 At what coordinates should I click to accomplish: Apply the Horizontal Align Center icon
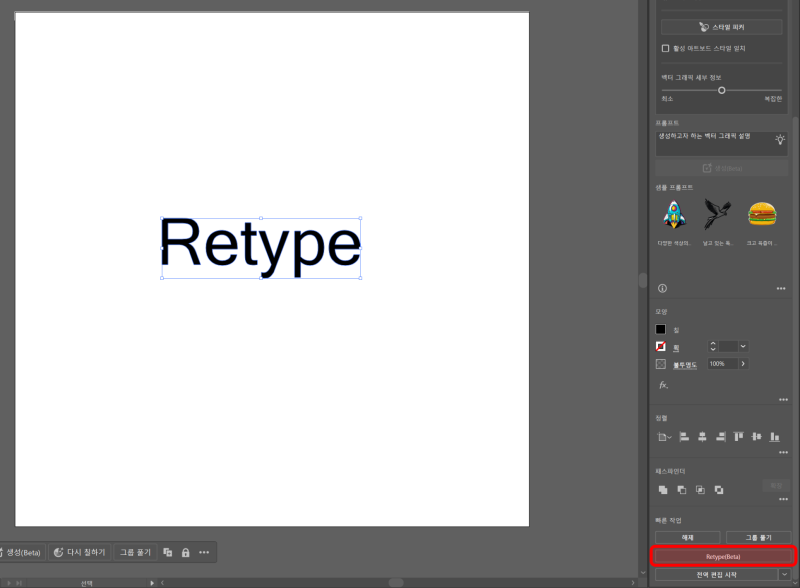(x=703, y=437)
